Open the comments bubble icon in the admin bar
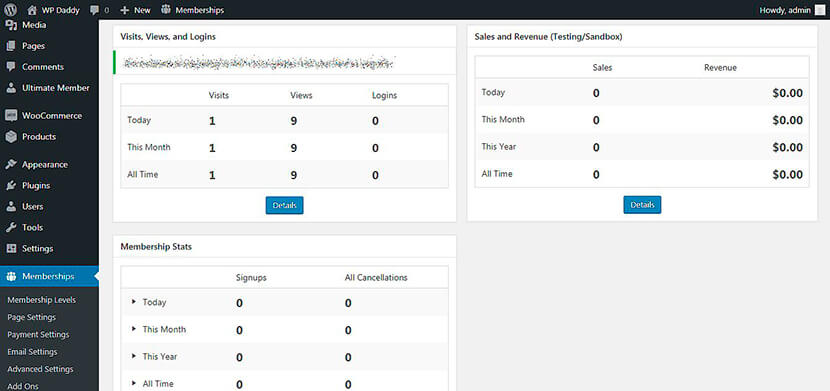Viewport: 830px width, 391px height. click(x=94, y=10)
